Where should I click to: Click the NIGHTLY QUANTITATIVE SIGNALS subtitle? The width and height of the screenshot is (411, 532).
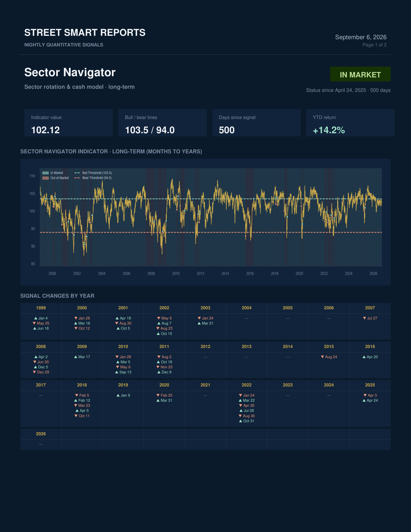(x=64, y=45)
